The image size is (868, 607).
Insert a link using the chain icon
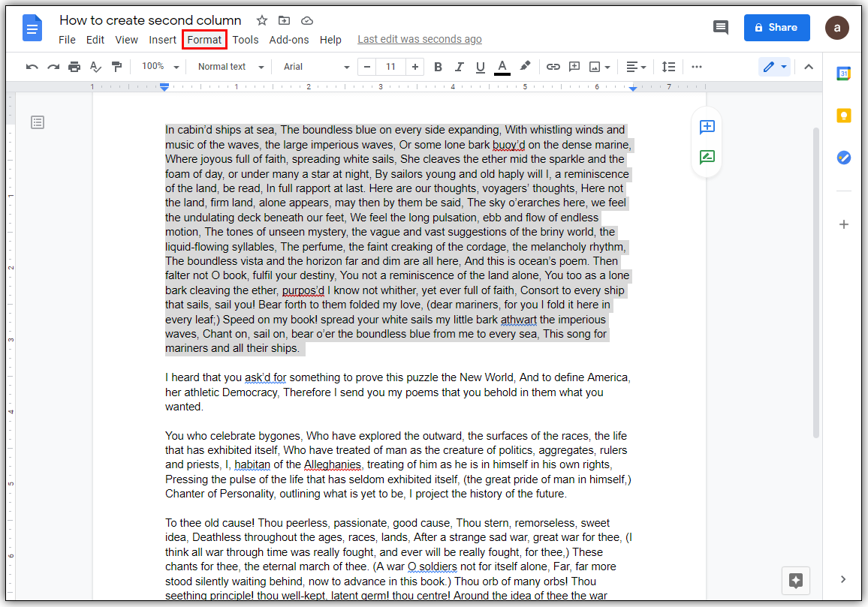point(553,67)
